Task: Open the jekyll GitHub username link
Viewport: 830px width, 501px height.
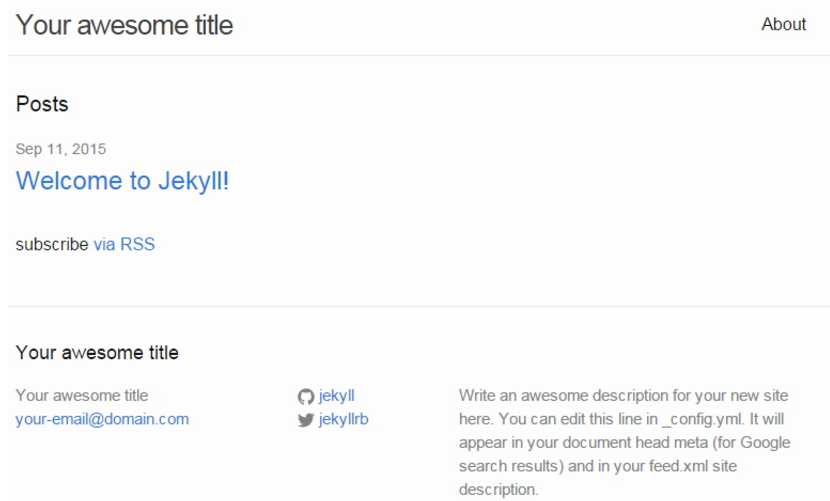Action: 337,396
